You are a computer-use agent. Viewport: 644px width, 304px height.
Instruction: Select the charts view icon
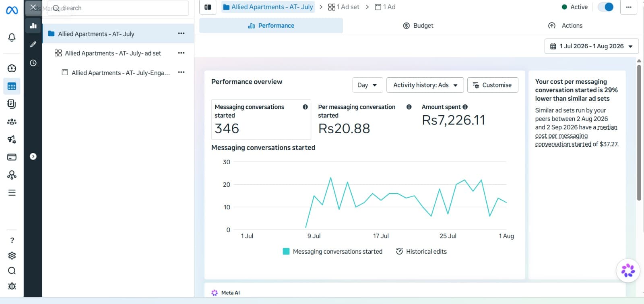pyautogui.click(x=33, y=26)
